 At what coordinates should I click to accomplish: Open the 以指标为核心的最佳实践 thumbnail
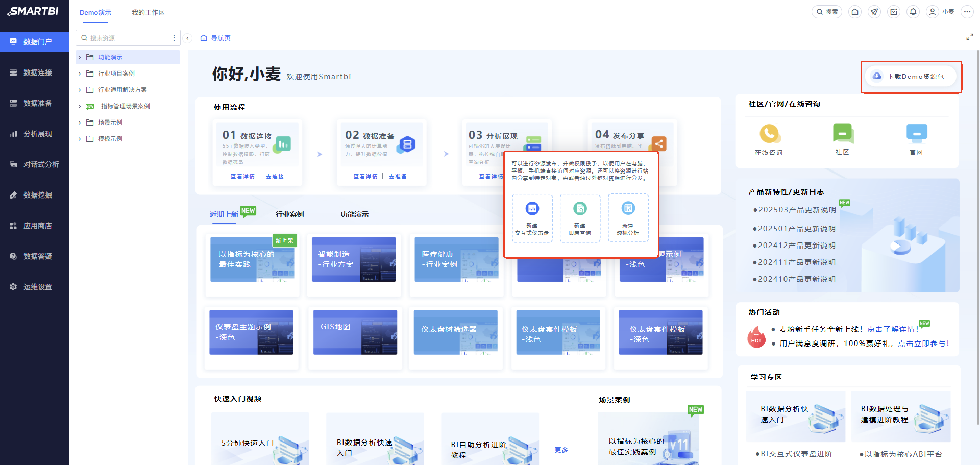coord(252,259)
